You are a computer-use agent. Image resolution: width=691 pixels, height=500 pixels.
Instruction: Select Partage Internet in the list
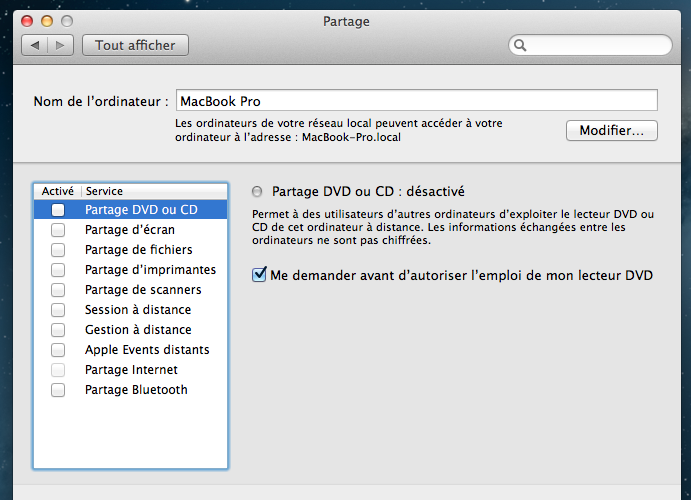[x=130, y=370]
